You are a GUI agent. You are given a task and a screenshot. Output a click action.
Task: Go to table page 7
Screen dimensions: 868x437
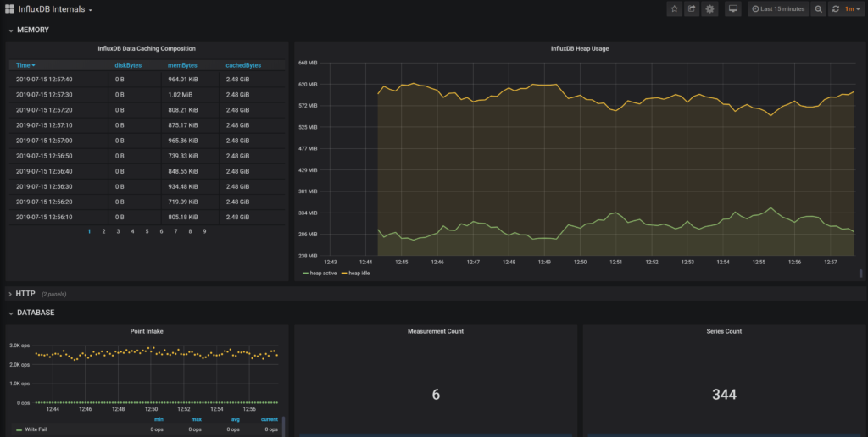click(175, 231)
